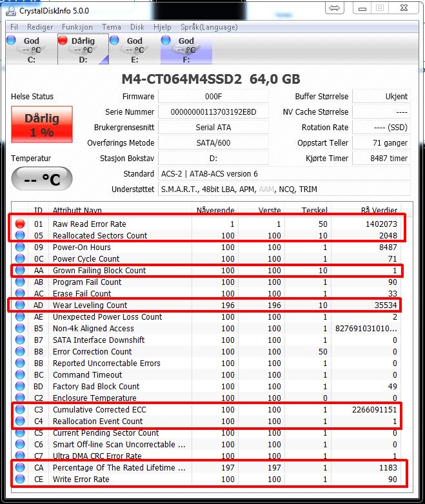
Task: Click the Stasjon Bokstav field D:
Action: pos(213,158)
